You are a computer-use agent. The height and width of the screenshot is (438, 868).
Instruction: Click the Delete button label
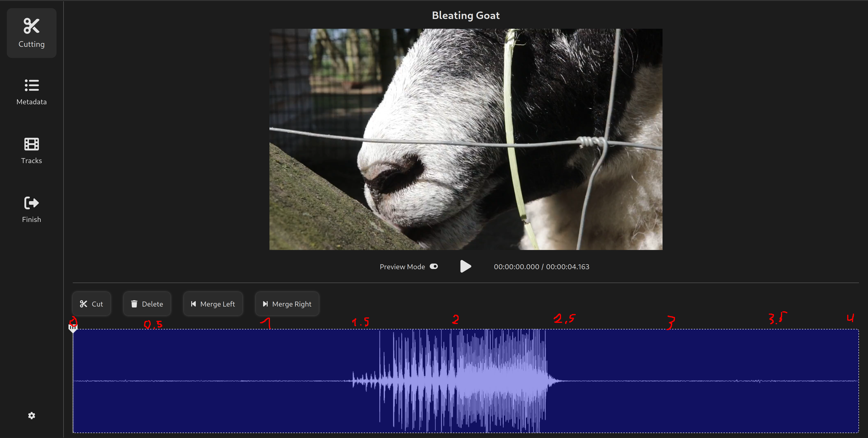tap(152, 304)
